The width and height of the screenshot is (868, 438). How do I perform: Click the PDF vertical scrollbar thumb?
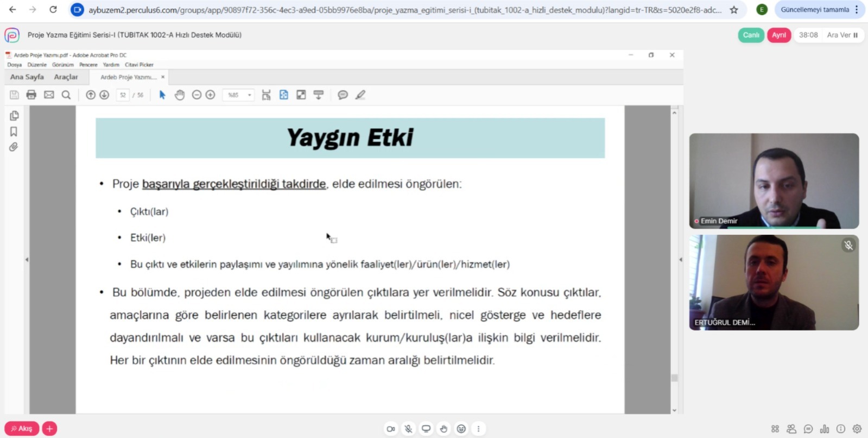click(x=674, y=378)
